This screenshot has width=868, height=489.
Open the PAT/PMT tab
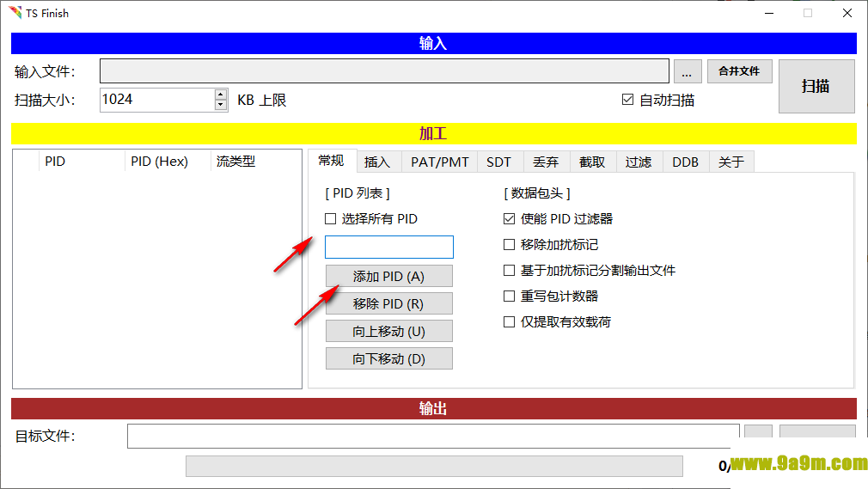click(439, 162)
